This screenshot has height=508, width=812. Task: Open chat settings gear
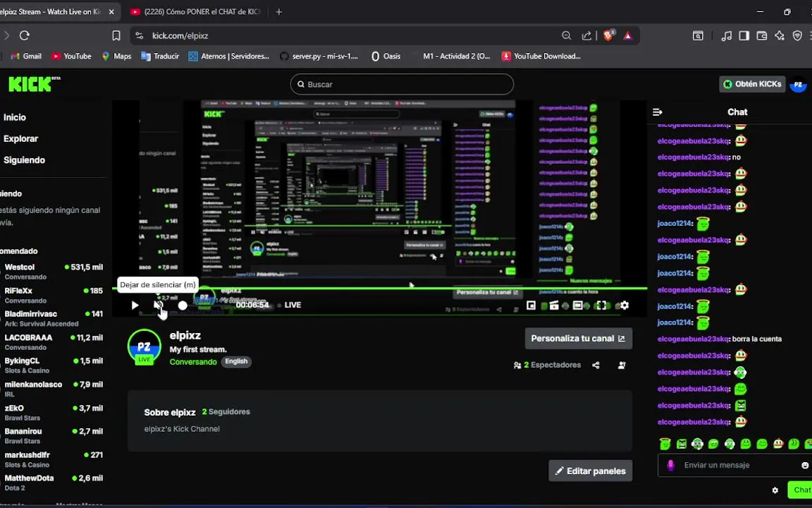(x=775, y=490)
